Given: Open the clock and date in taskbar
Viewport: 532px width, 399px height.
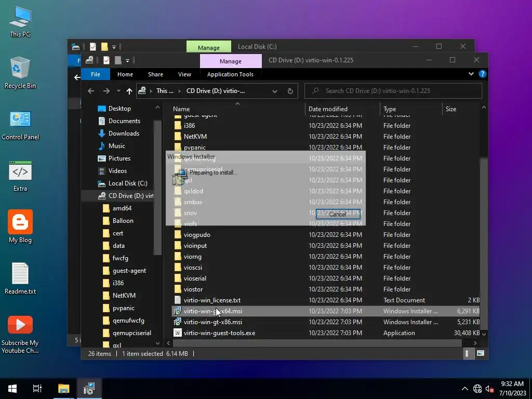Looking at the screenshot, I should coord(512,389).
